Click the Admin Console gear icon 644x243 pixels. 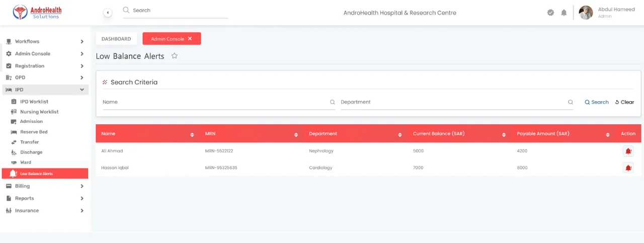(9, 53)
